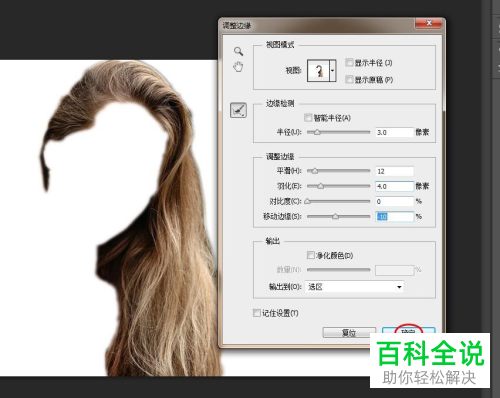Toggle 记住设置 (T) checkbox

point(257,313)
